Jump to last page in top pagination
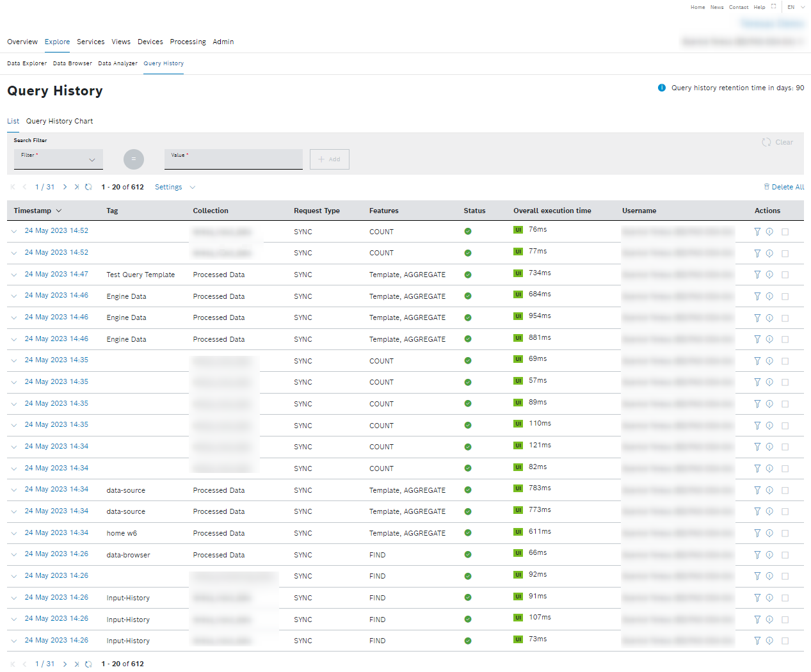The width and height of the screenshot is (811, 672). point(76,187)
